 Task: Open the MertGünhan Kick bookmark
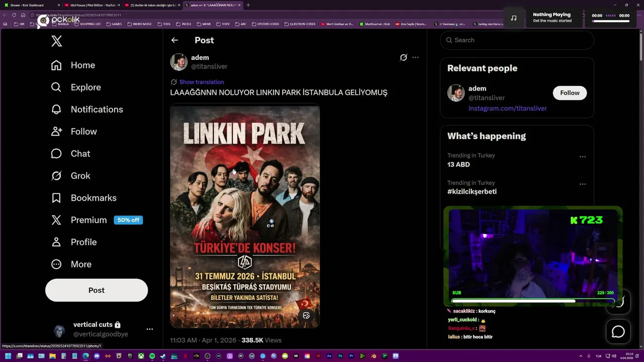click(x=375, y=24)
